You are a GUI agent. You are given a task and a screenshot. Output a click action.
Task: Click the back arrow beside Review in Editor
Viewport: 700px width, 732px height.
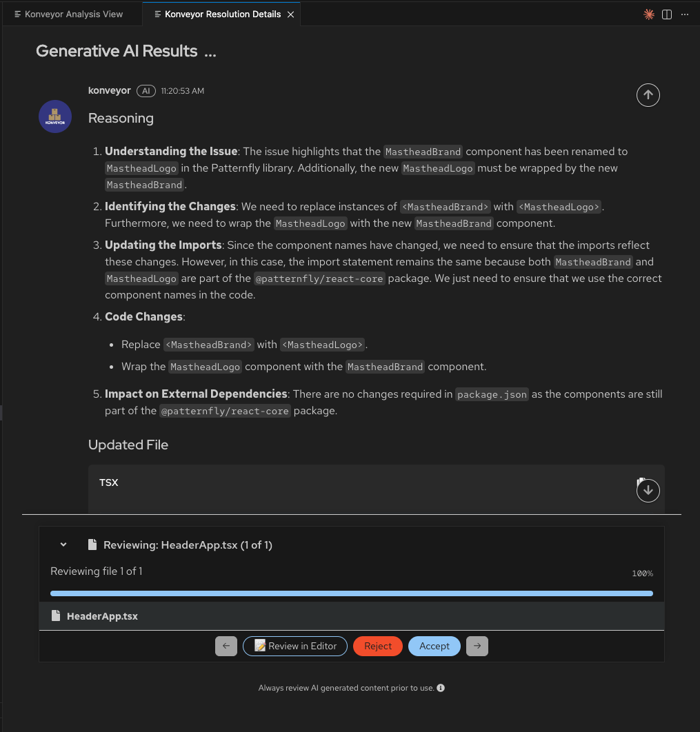point(226,646)
